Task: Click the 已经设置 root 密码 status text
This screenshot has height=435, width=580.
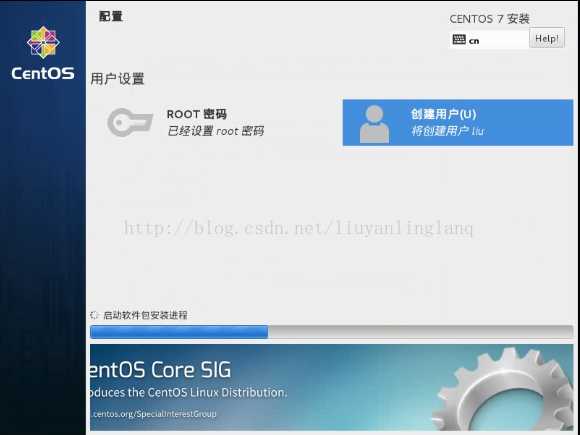Action: pos(215,131)
